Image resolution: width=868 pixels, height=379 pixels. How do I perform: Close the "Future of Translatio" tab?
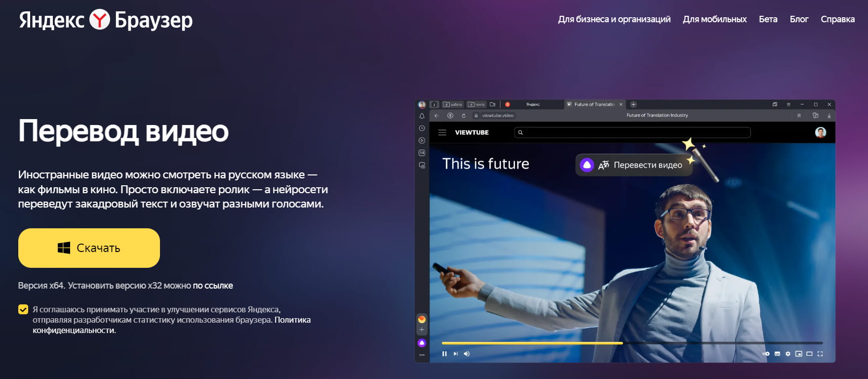621,104
